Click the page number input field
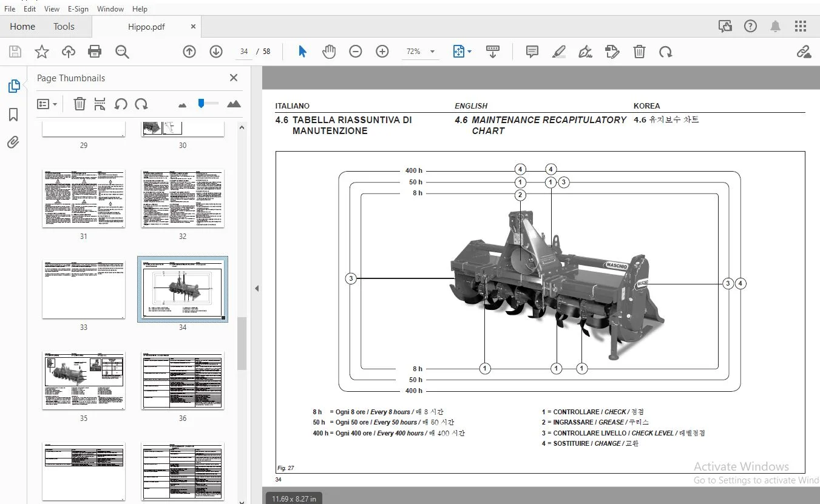 tap(244, 52)
